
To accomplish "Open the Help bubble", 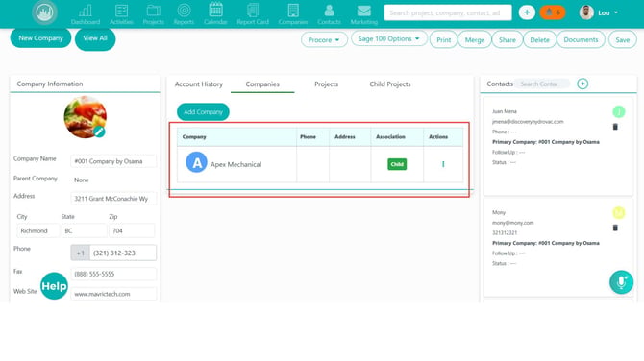I will tap(54, 286).
